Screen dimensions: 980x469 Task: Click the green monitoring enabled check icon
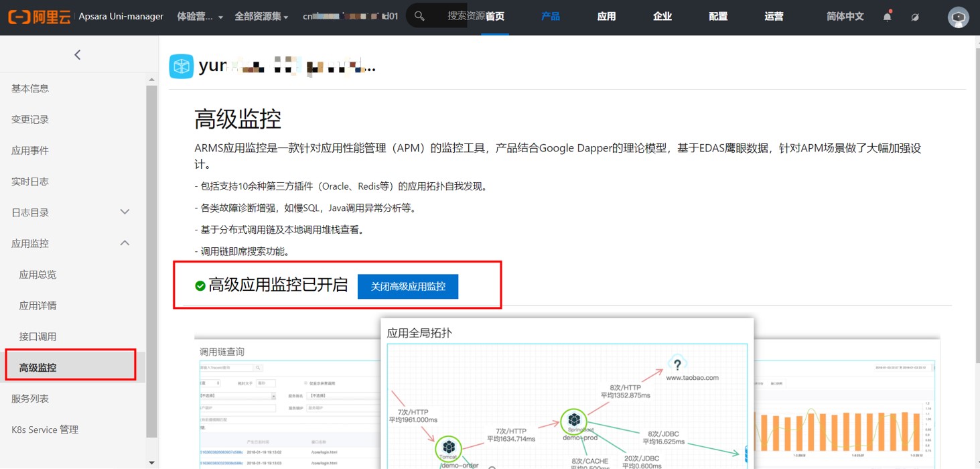coord(200,286)
